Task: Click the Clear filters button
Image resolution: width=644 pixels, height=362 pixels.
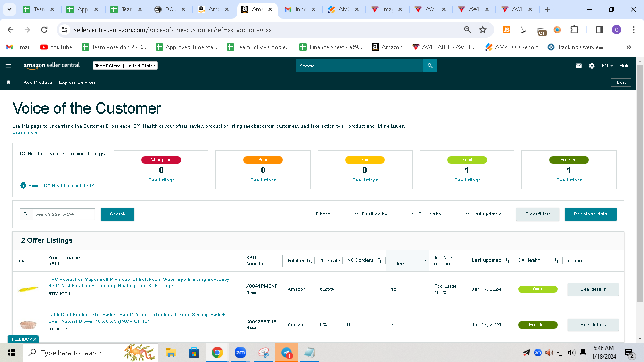Action: [x=537, y=214]
